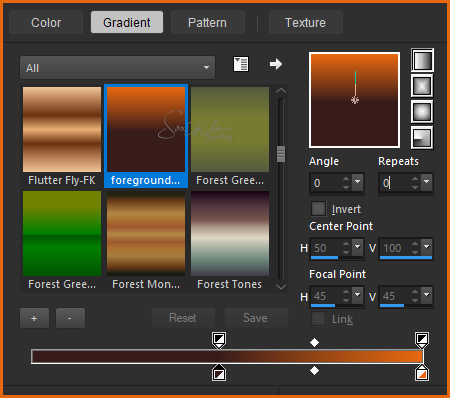This screenshot has height=398, width=450.
Task: Open the Repeats value dropdown arrow
Action: click(x=427, y=182)
